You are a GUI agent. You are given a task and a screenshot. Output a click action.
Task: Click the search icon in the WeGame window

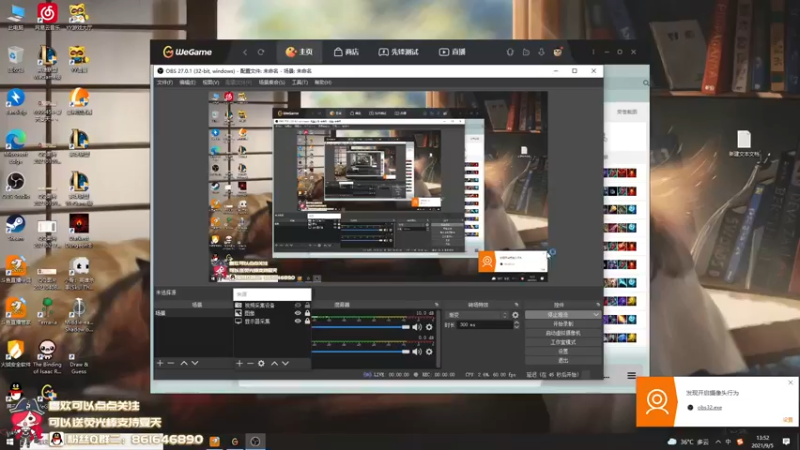646,83
